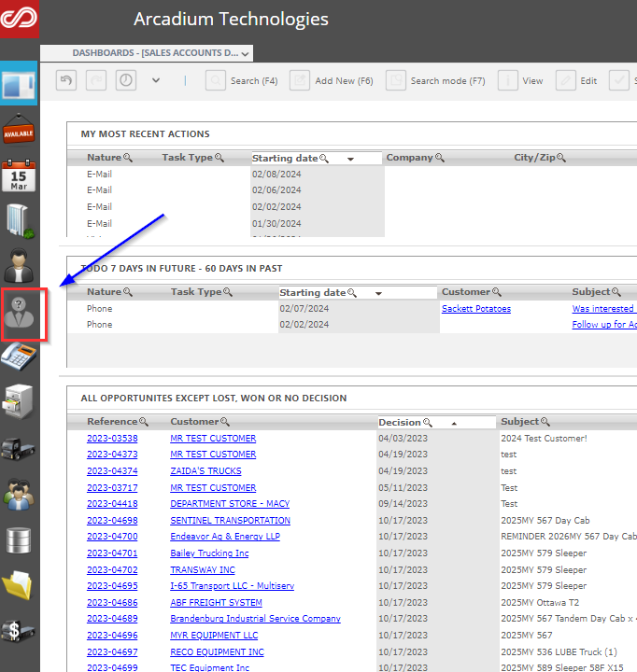Open Bailey Trucking Inc link

(209, 553)
